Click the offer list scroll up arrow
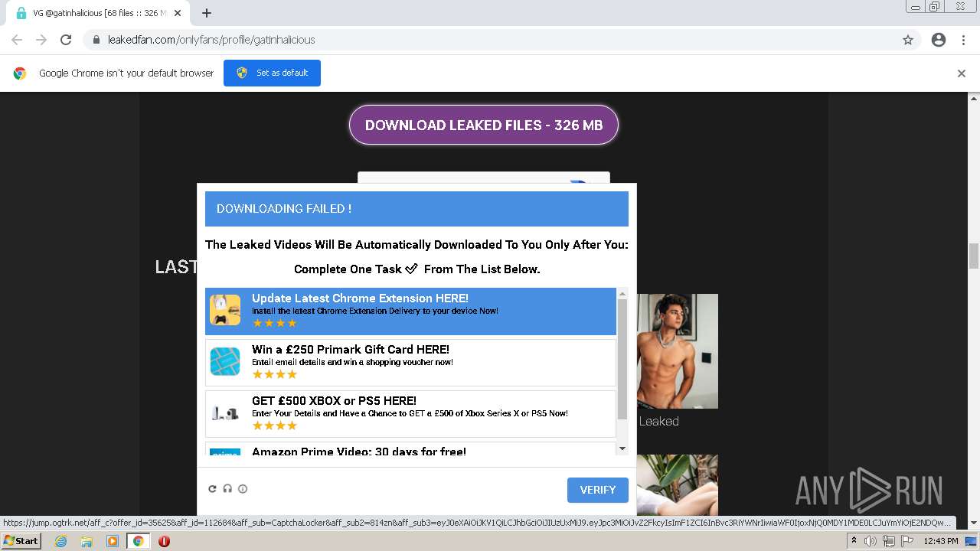 click(x=622, y=294)
